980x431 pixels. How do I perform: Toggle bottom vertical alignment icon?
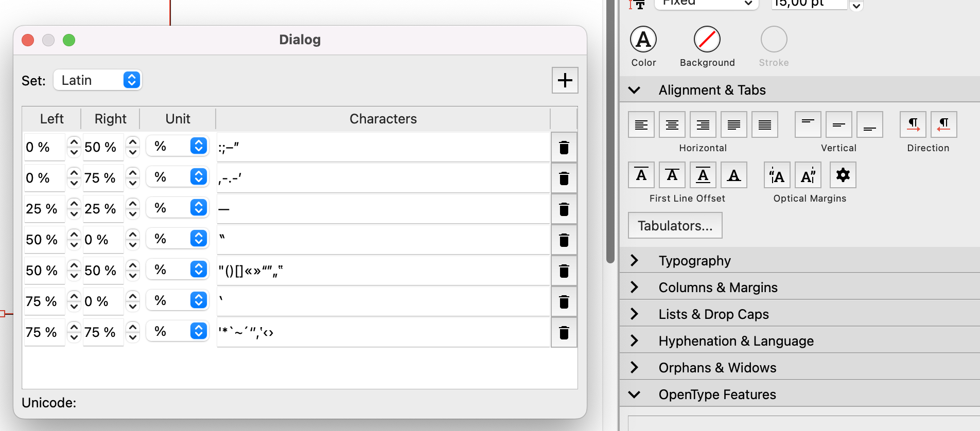869,124
